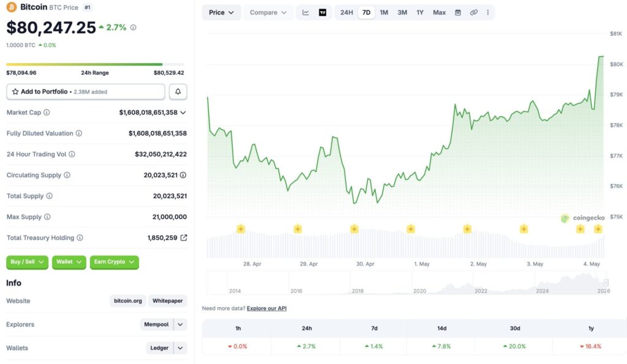Click 24h range low $78,094.96

click(x=21, y=73)
